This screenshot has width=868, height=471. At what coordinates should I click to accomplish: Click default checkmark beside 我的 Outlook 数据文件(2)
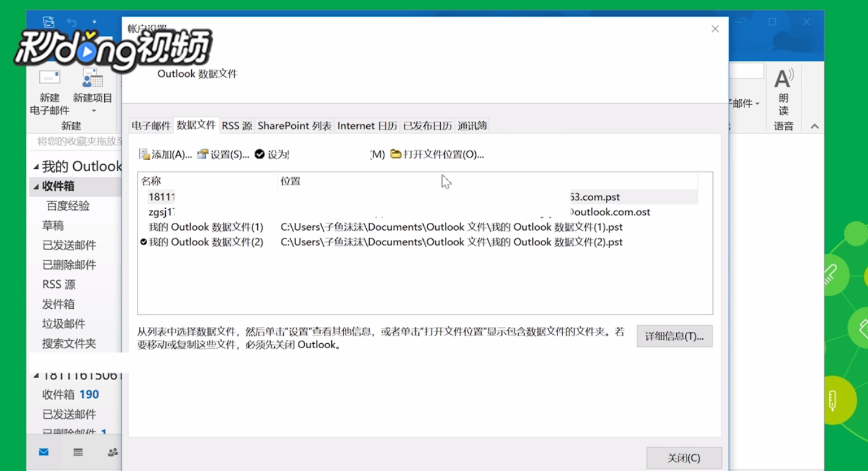coord(143,242)
